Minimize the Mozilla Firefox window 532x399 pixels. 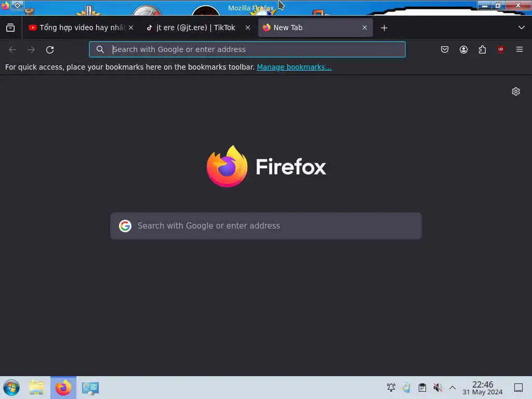[485, 5]
